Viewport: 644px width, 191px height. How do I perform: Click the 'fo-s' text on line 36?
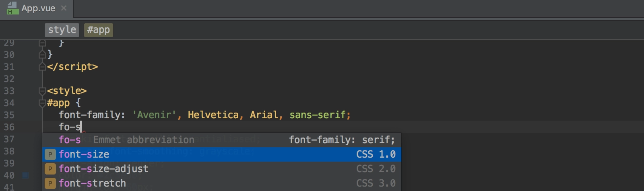coord(70,127)
